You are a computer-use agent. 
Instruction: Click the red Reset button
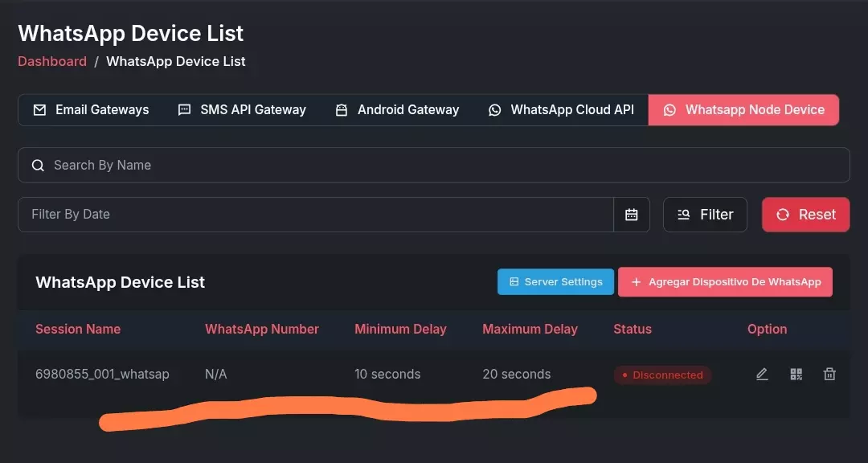point(805,215)
